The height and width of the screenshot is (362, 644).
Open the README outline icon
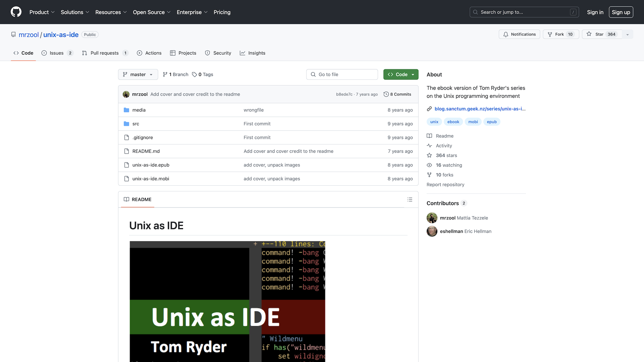[x=410, y=199]
